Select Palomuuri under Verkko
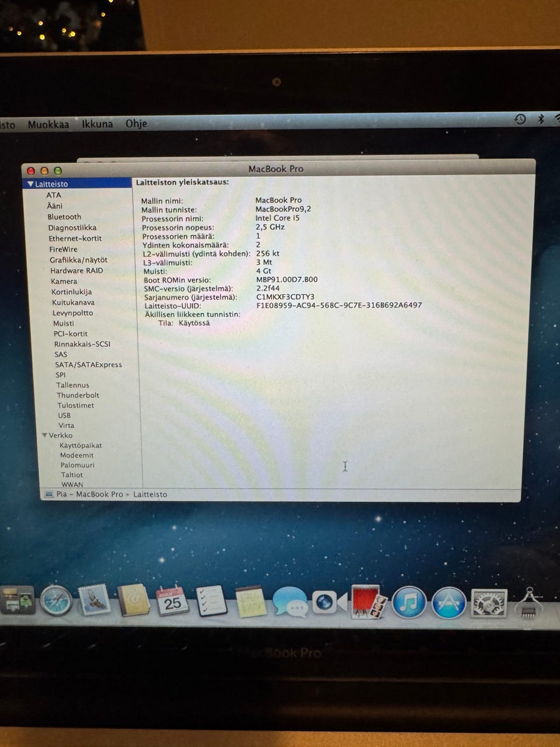This screenshot has height=747, width=560. pyautogui.click(x=77, y=465)
